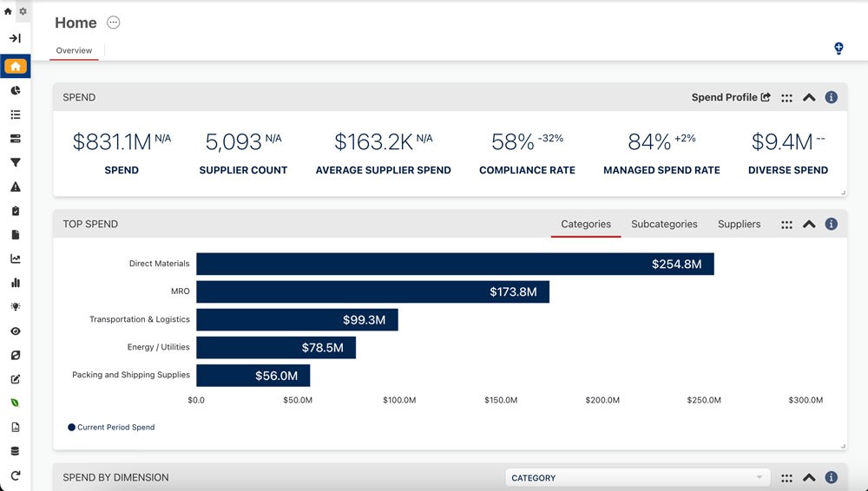868x491 pixels.
Task: Collapse the TOP SPEND panel chevron
Action: (809, 224)
